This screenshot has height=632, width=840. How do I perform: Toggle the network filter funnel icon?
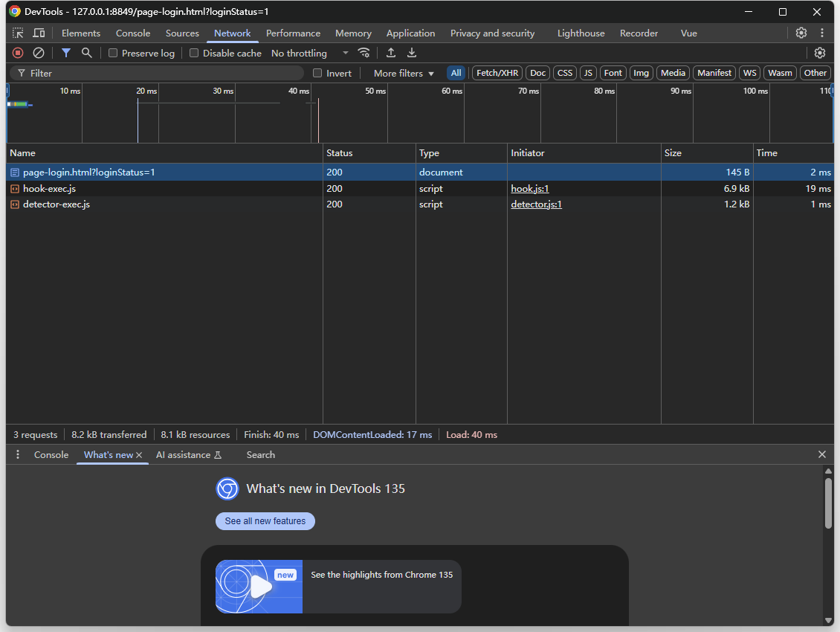(66, 53)
